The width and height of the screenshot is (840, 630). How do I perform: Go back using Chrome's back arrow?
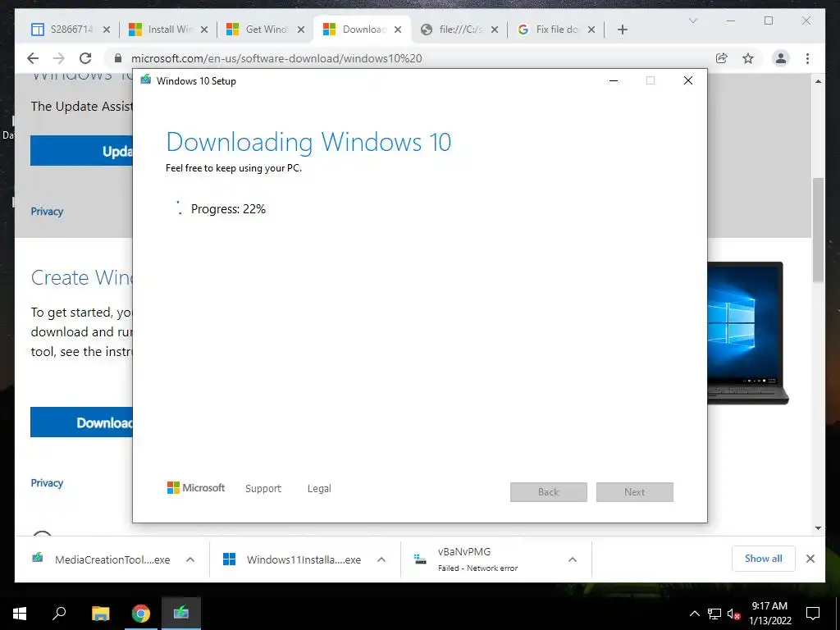[x=33, y=58]
